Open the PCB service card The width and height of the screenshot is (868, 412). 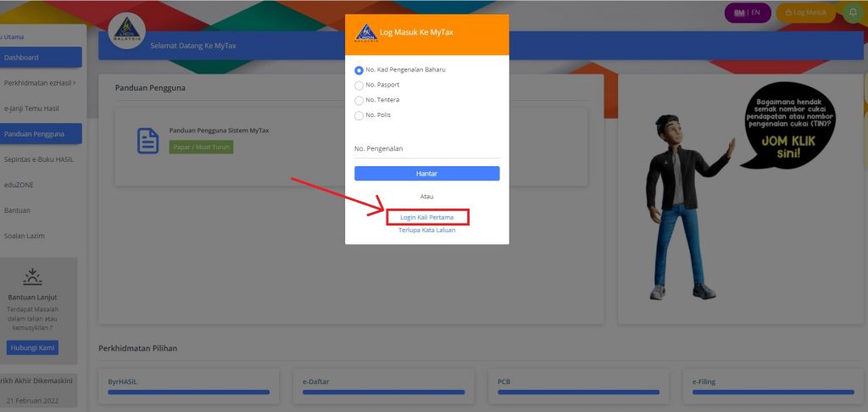pos(578,386)
